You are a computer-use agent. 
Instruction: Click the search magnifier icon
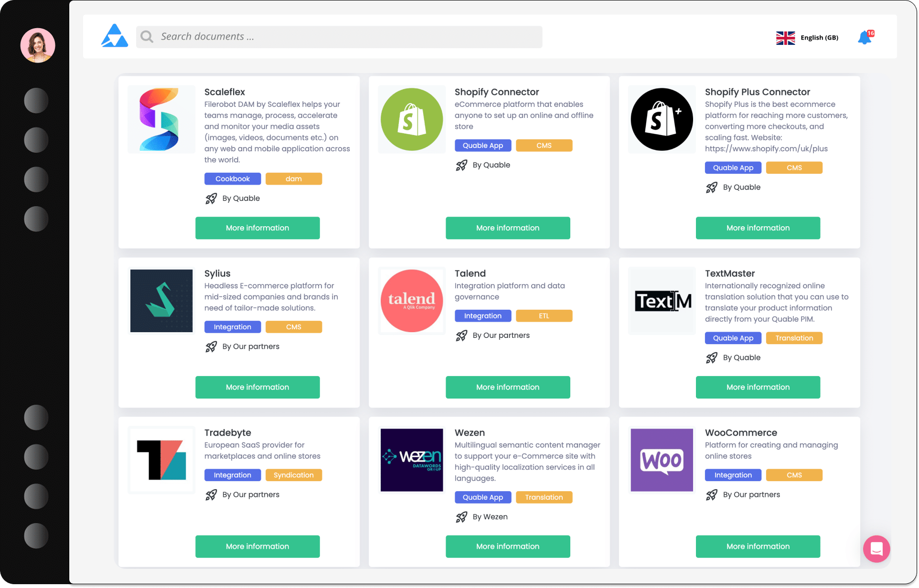pos(147,37)
